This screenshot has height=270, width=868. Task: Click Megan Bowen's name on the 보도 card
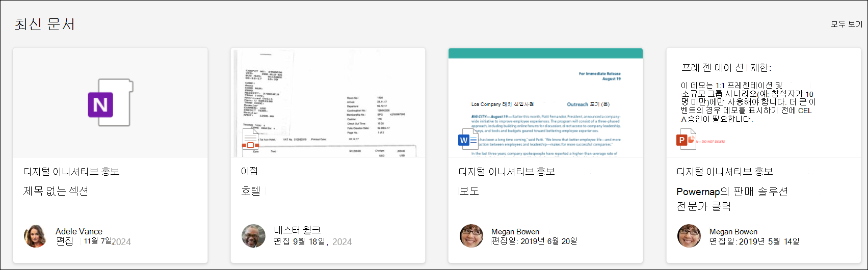click(515, 231)
